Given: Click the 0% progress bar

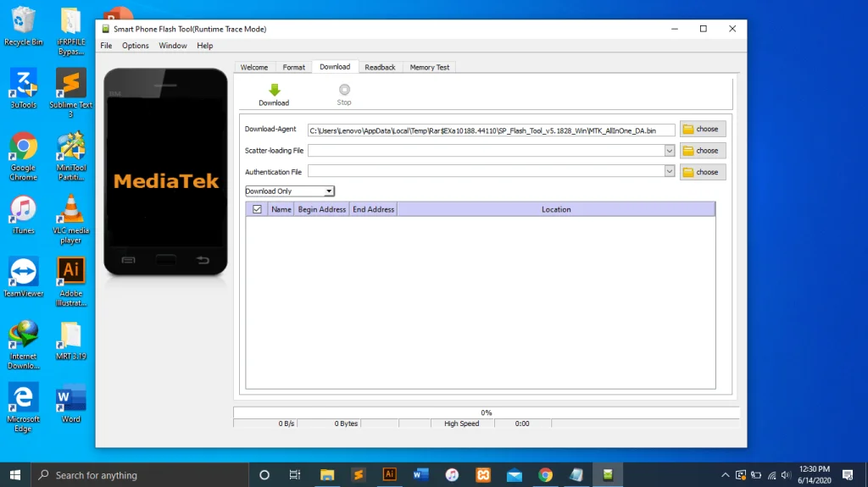Looking at the screenshot, I should [486, 412].
